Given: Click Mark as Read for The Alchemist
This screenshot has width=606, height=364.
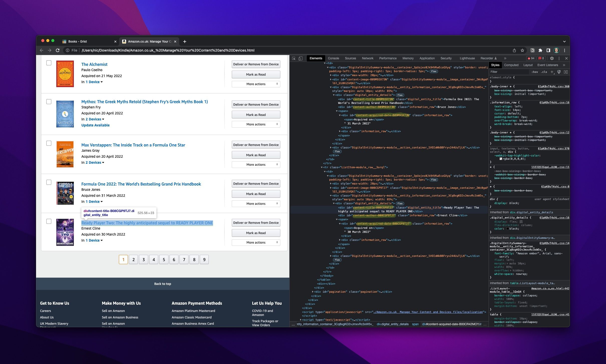Looking at the screenshot, I should tap(256, 75).
